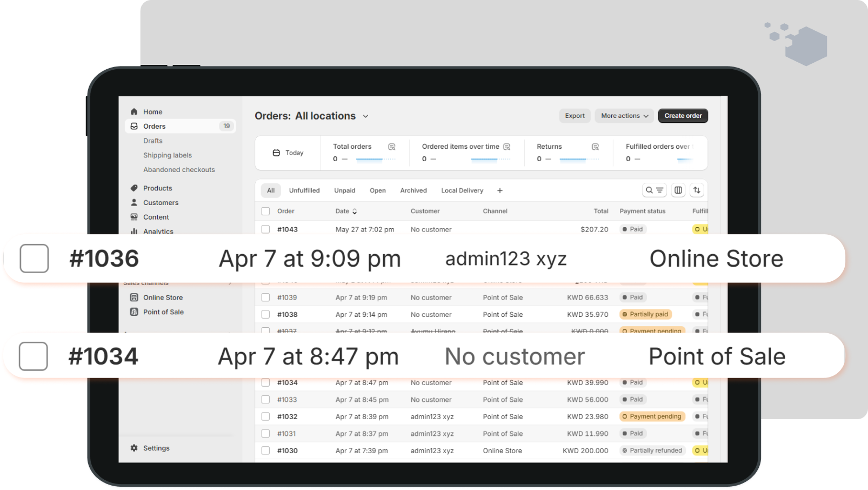
Task: Open the Archived orders tab
Action: (x=413, y=190)
